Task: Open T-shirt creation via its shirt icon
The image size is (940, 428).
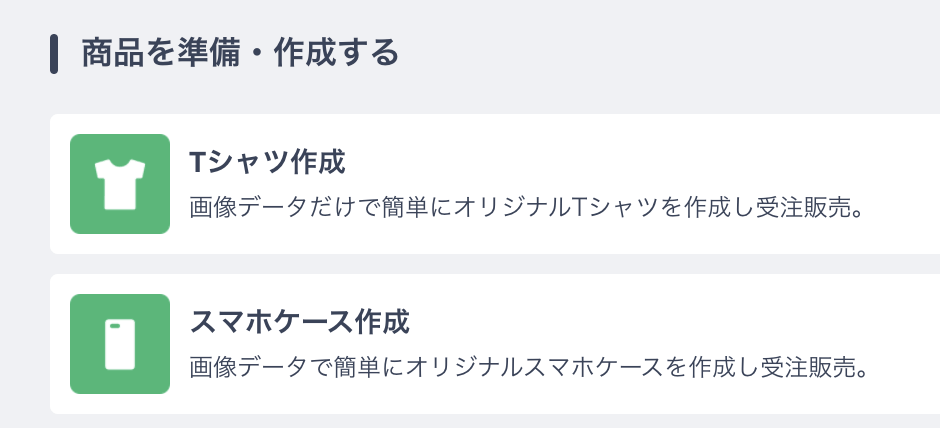Action: pos(120,186)
